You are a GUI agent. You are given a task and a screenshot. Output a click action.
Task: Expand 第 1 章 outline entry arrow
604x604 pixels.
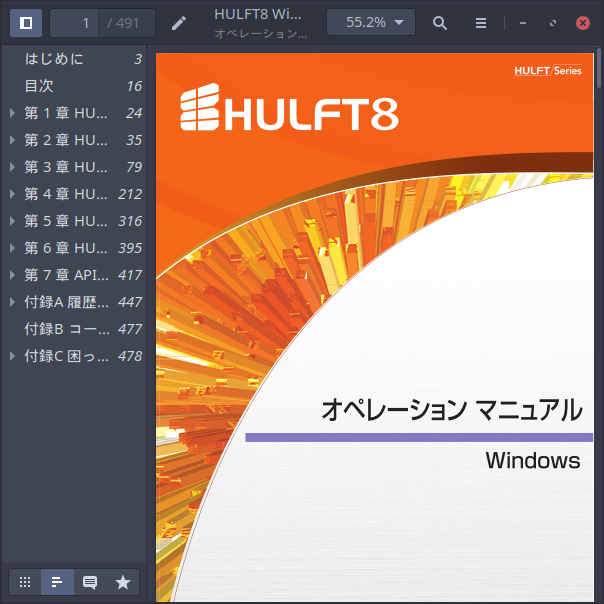[12, 113]
